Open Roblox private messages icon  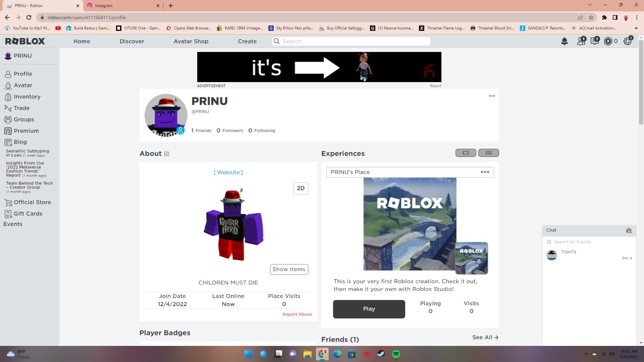click(594, 41)
